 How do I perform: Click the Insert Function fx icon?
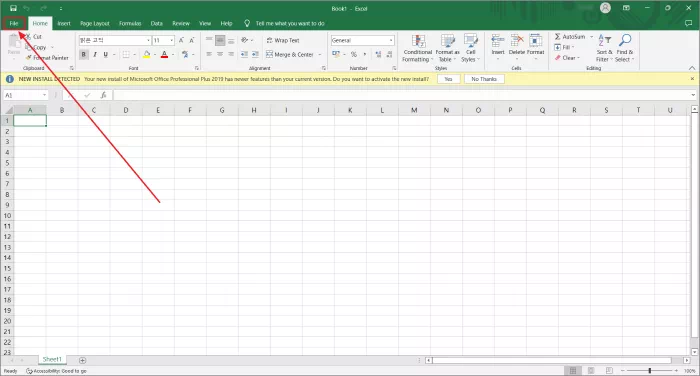tap(103, 95)
